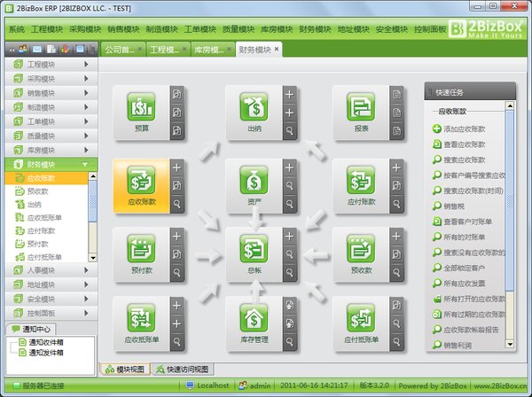Click the plus button on 应收账款 tile
This screenshot has height=397, width=532.
(x=176, y=167)
